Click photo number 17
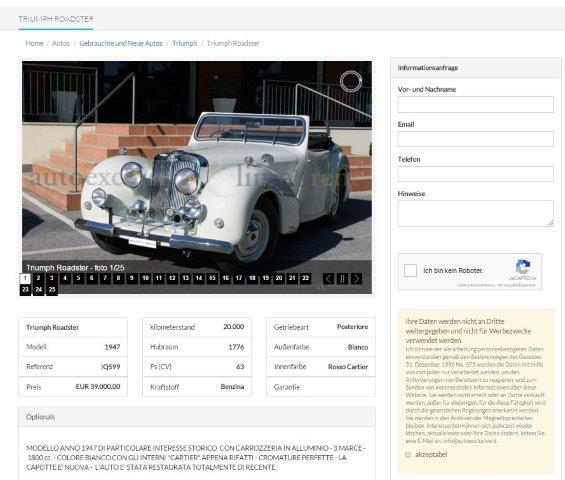 (239, 278)
